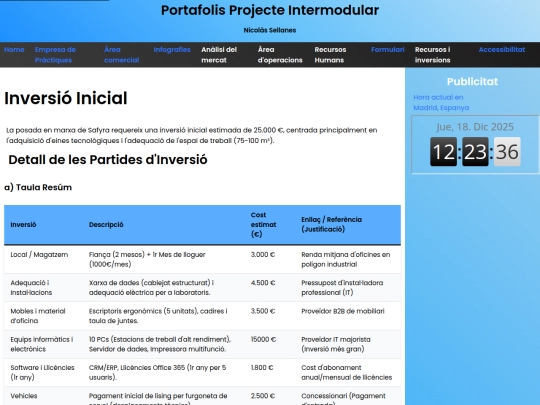Screen dimensions: 540x405
Task: Click the 10 PCs description cell
Action: (x=164, y=344)
